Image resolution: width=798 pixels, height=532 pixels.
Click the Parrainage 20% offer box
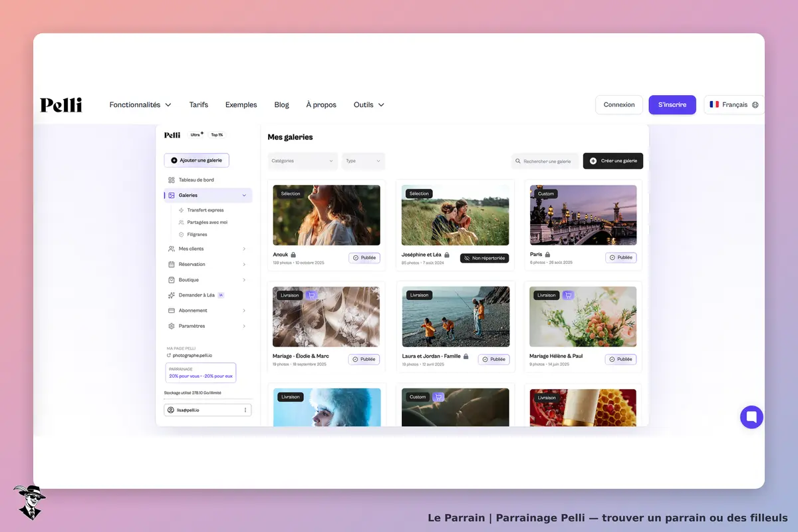coord(200,372)
